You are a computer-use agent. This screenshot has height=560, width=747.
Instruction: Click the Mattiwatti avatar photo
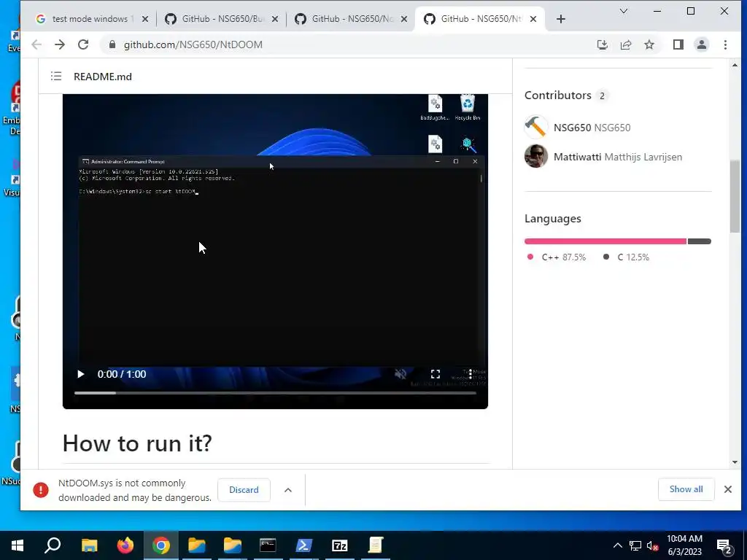click(536, 156)
